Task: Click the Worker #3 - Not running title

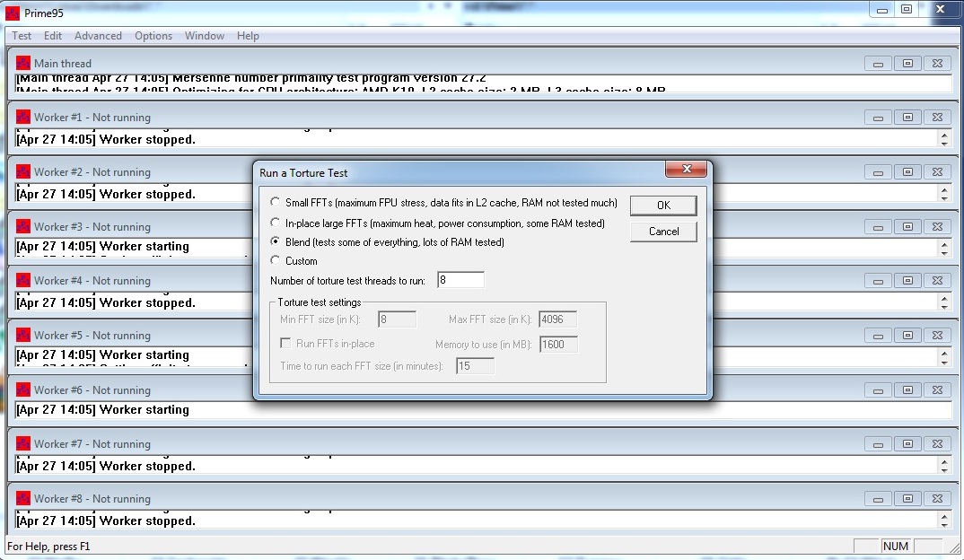Action: (x=92, y=227)
